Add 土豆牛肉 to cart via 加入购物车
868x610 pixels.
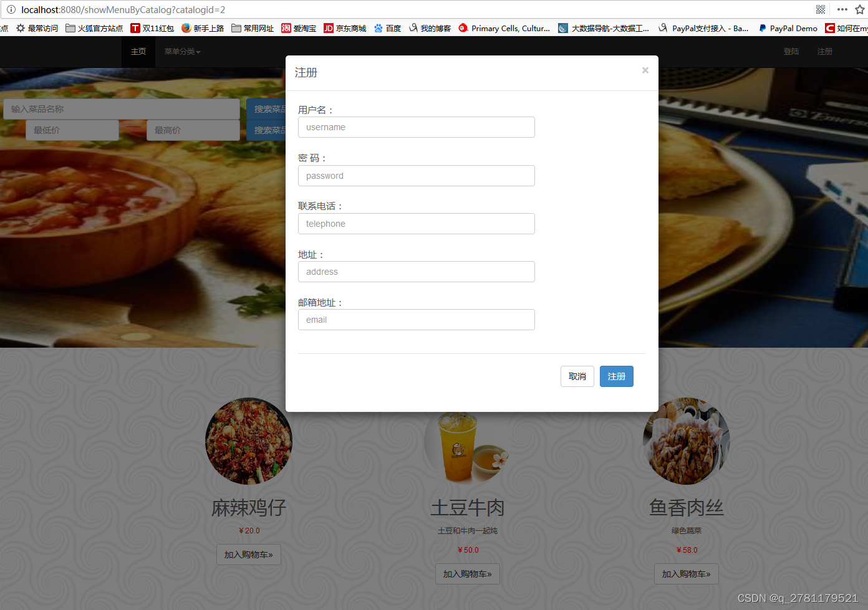click(x=468, y=574)
